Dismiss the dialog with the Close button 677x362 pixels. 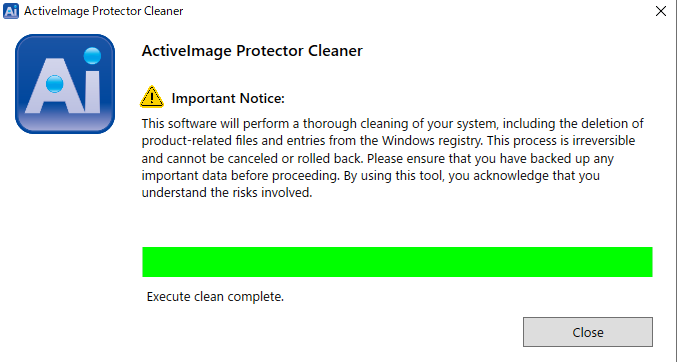pyautogui.click(x=588, y=332)
